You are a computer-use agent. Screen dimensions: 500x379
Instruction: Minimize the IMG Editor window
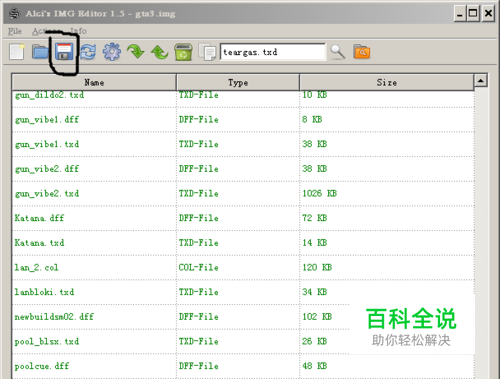click(x=460, y=14)
